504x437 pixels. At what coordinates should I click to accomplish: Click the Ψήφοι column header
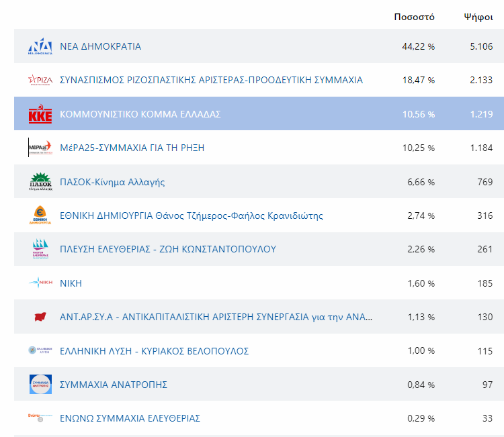pyautogui.click(x=478, y=17)
